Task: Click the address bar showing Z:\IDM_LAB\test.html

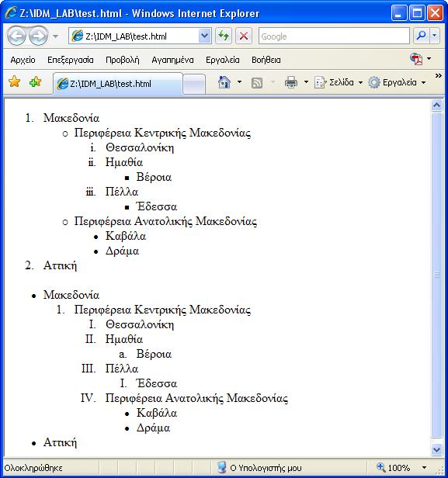Action: click(134, 36)
